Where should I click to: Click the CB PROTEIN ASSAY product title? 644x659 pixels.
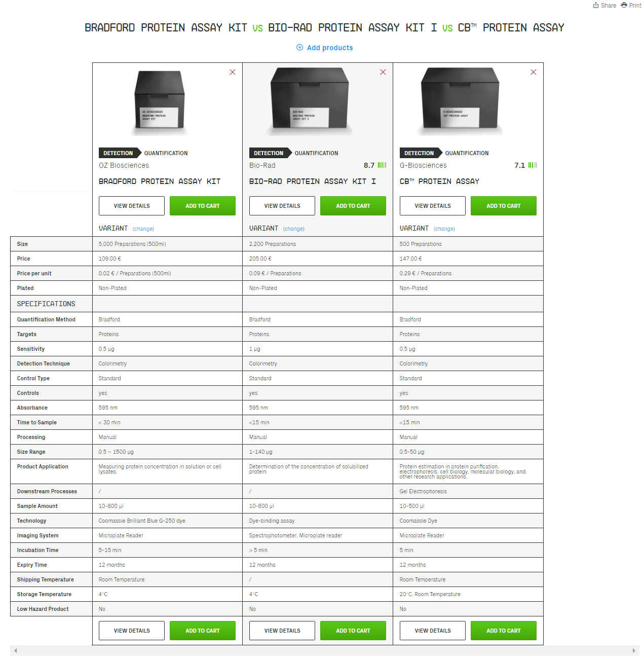coord(439,181)
